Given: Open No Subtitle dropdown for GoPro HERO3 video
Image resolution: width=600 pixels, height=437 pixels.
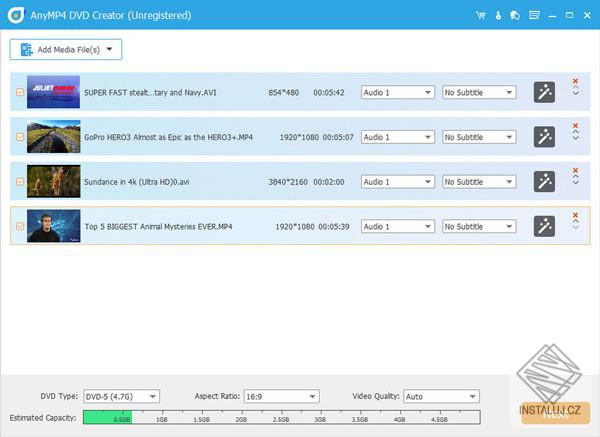Looking at the screenshot, I should (479, 137).
